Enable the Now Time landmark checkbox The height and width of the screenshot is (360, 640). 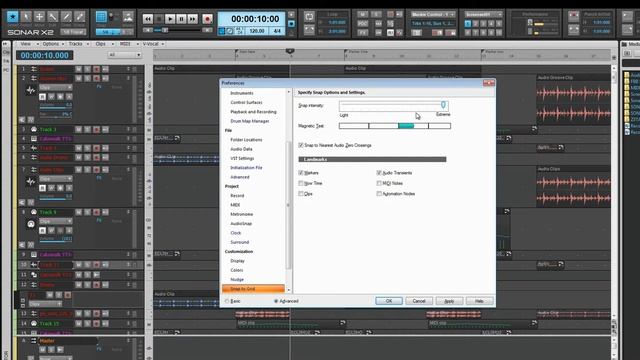(301, 183)
